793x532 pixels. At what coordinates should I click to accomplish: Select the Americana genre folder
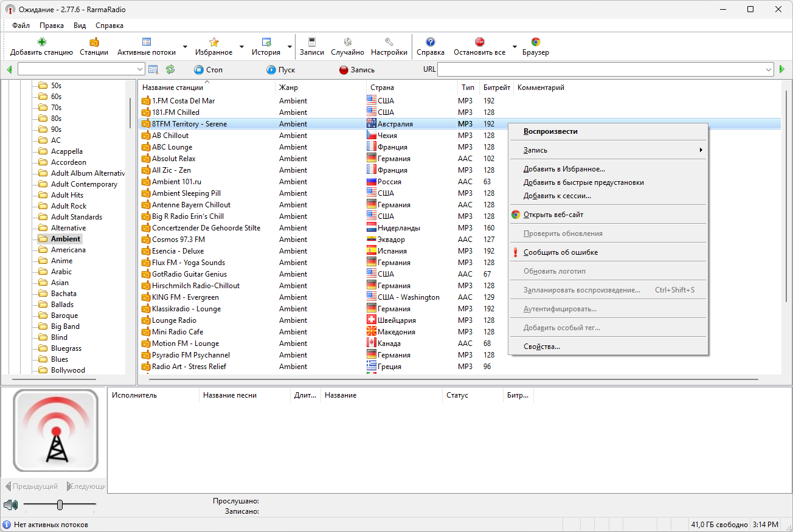click(x=68, y=250)
